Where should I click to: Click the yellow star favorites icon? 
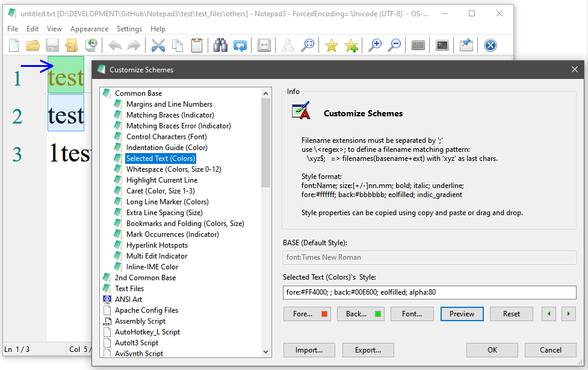click(332, 45)
